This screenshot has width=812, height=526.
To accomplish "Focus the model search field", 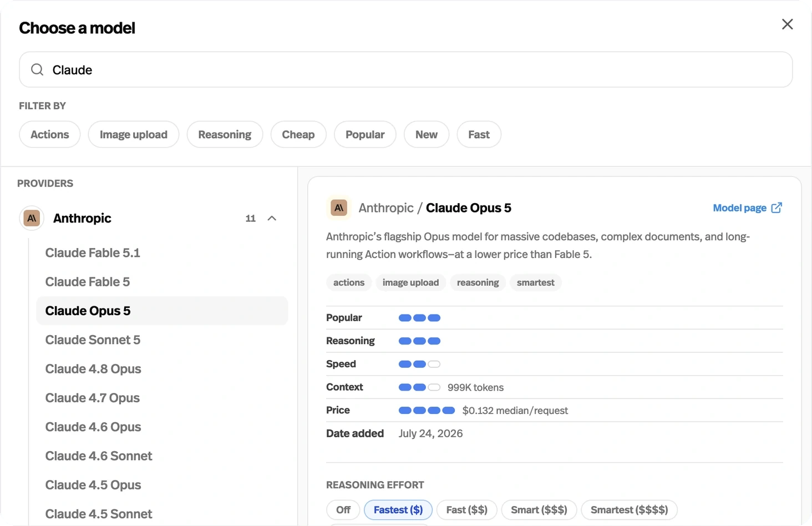I will click(x=405, y=69).
